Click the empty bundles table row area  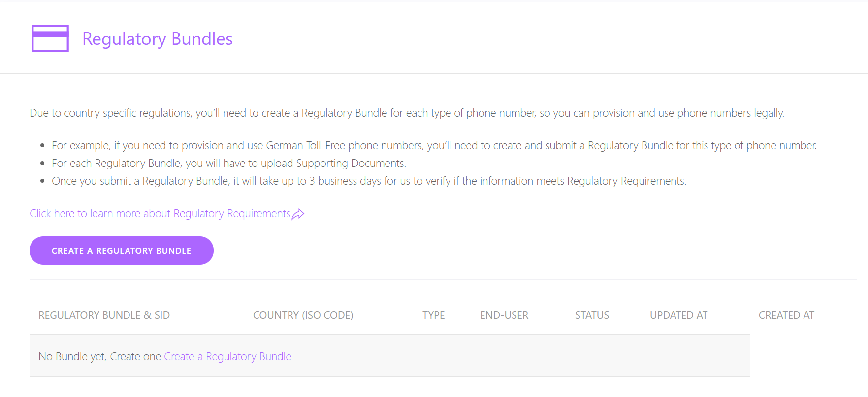coord(389,356)
